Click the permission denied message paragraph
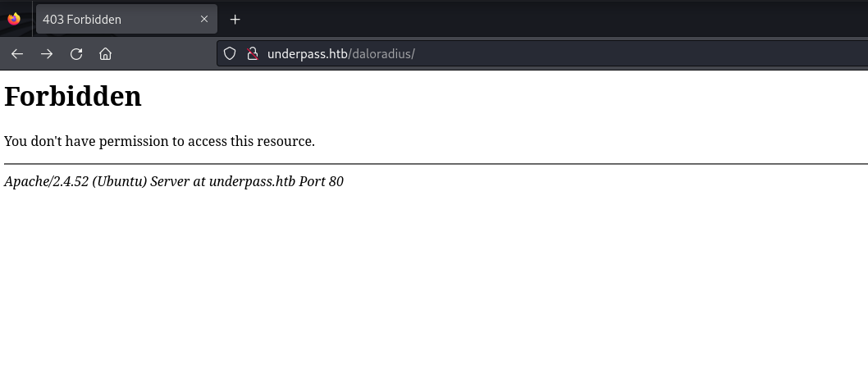 (159, 141)
